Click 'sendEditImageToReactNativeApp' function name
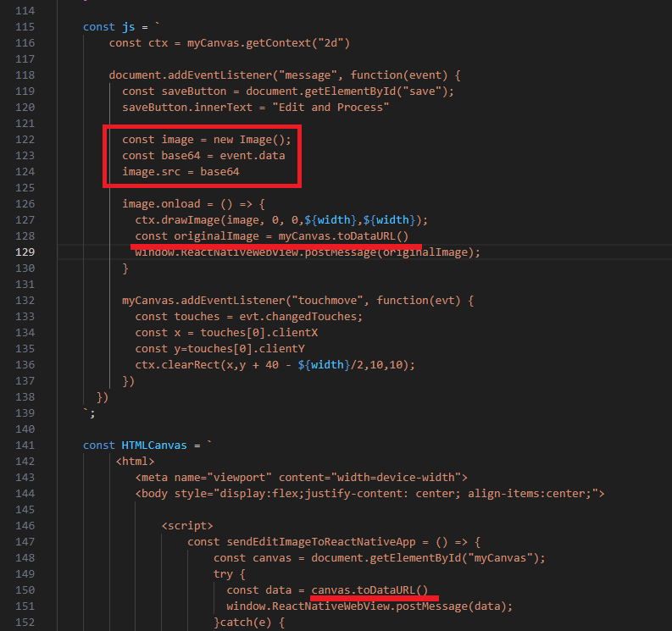 (x=321, y=542)
